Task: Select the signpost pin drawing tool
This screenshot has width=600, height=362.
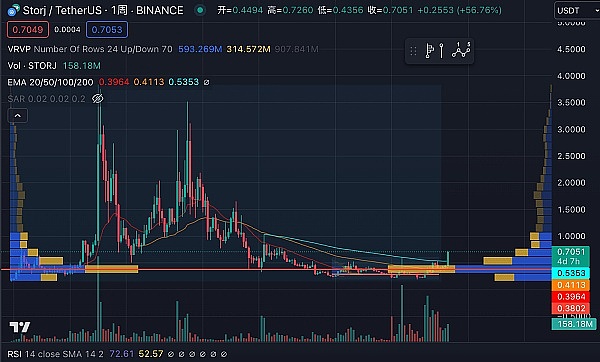Action: click(442, 51)
